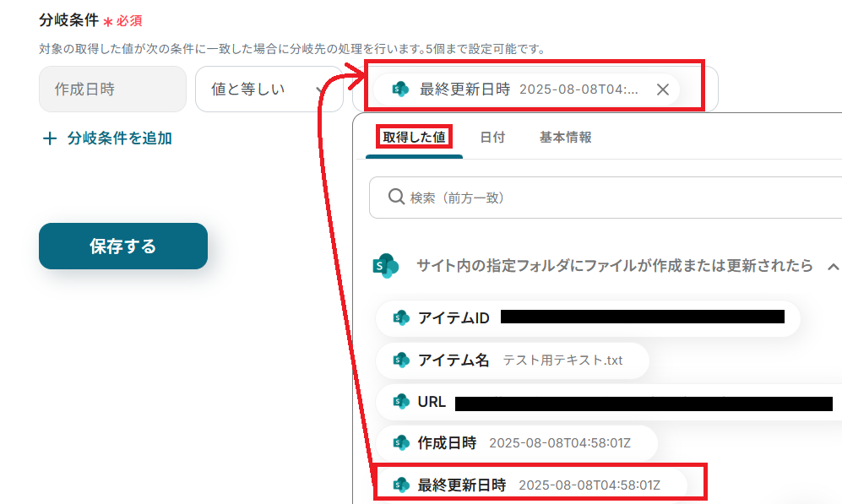Switch to the 日付 tab
842x504 pixels.
492,138
